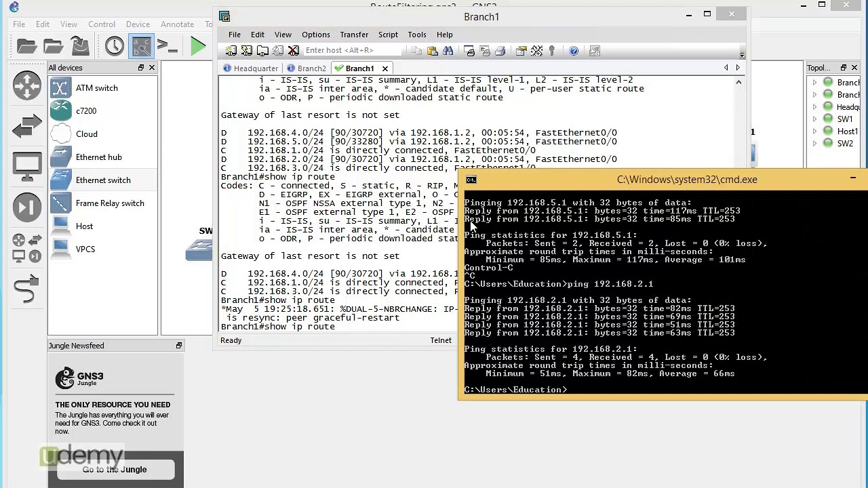Close the All devices panel
Screen dimensions: 868x488
pyautogui.click(x=152, y=68)
